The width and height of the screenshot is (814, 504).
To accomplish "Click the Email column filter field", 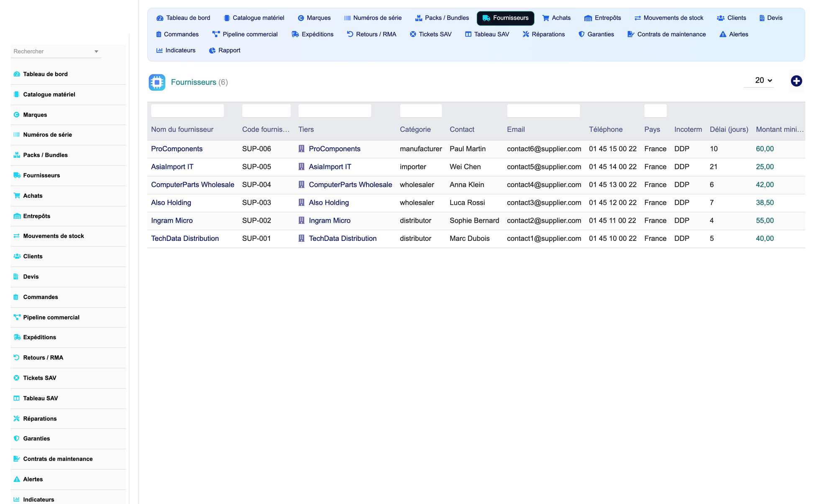I will [543, 111].
